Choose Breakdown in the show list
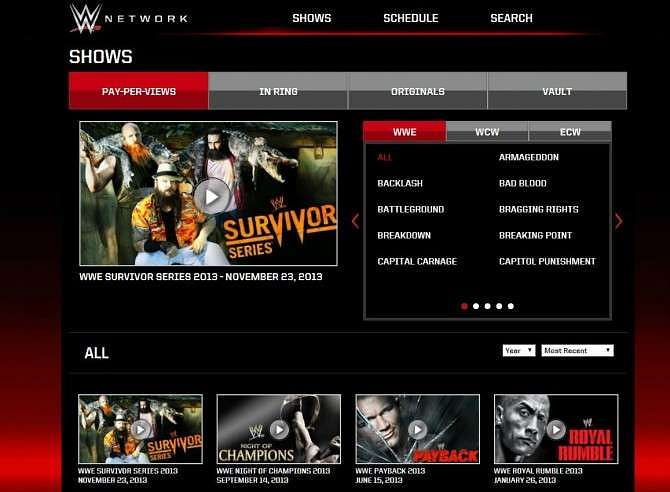Image resolution: width=670 pixels, height=492 pixels. [x=404, y=236]
